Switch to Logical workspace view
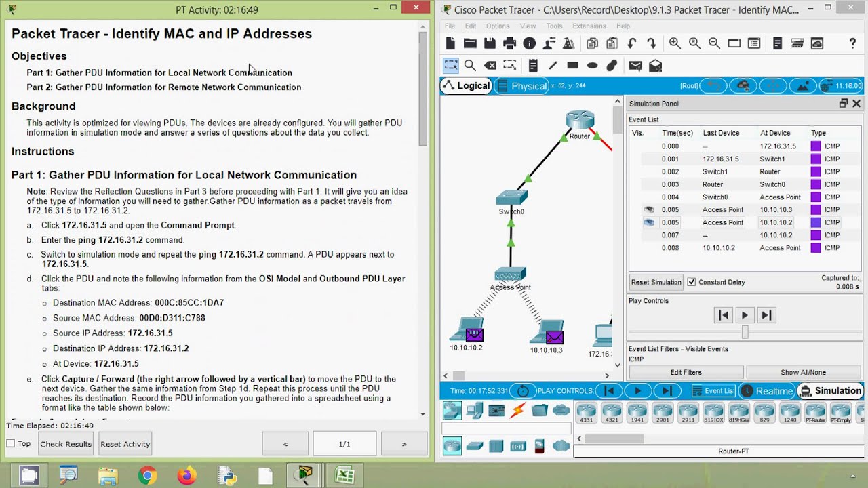This screenshot has width=868, height=488. tap(466, 86)
